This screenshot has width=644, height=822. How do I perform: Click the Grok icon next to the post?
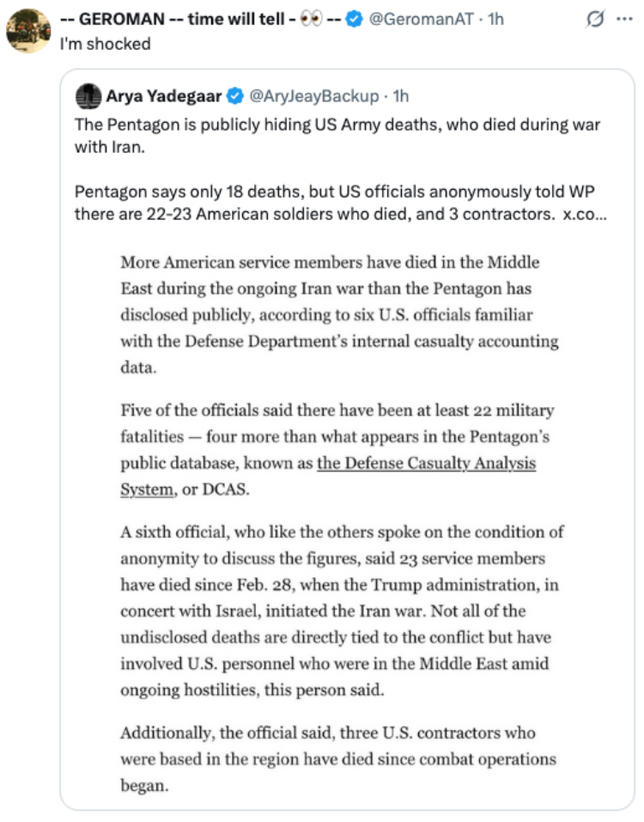click(x=595, y=20)
